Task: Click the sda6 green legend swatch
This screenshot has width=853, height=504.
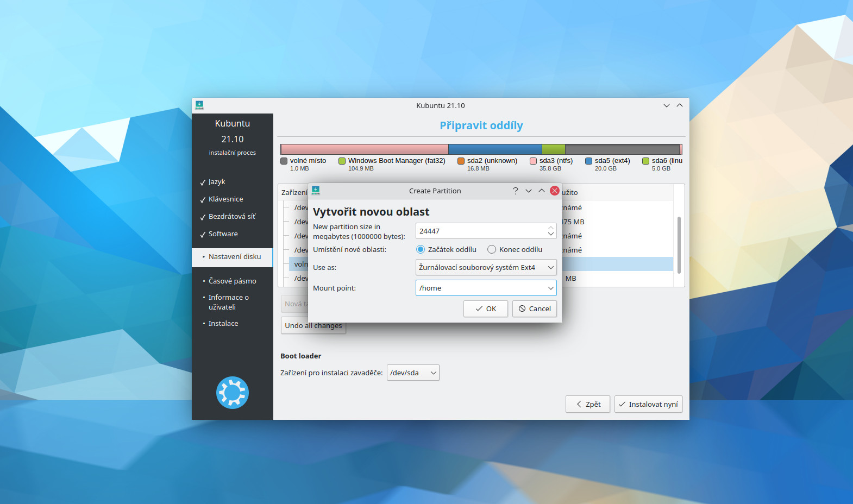Action: point(645,161)
